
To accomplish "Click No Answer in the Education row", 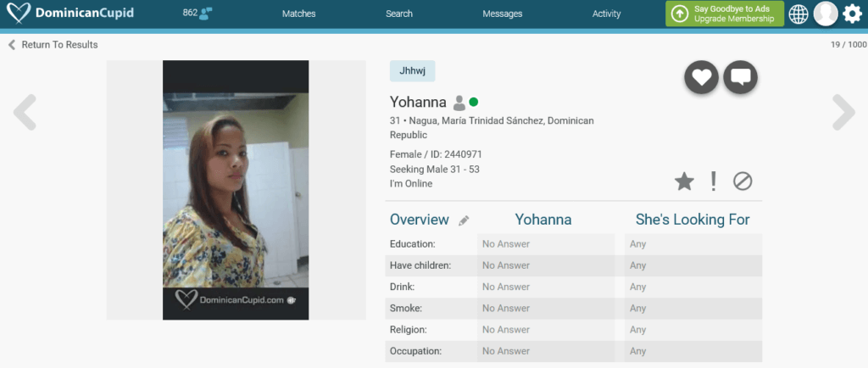I will (x=506, y=244).
